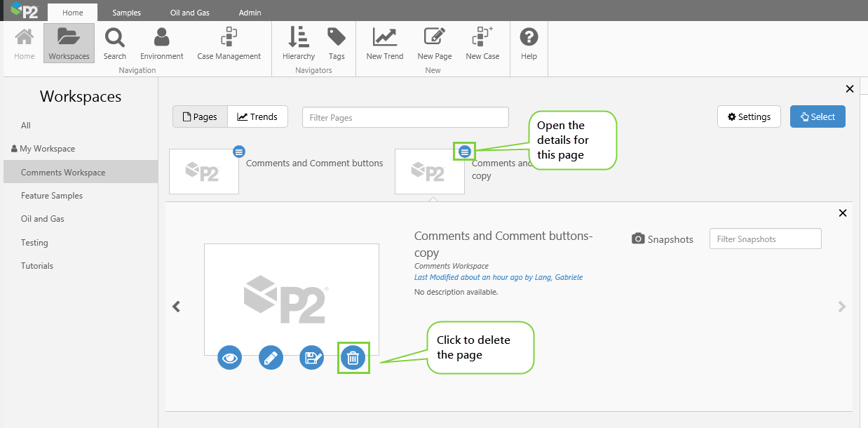868x428 pixels.
Task: Click the Filter Pages input field
Action: click(405, 117)
